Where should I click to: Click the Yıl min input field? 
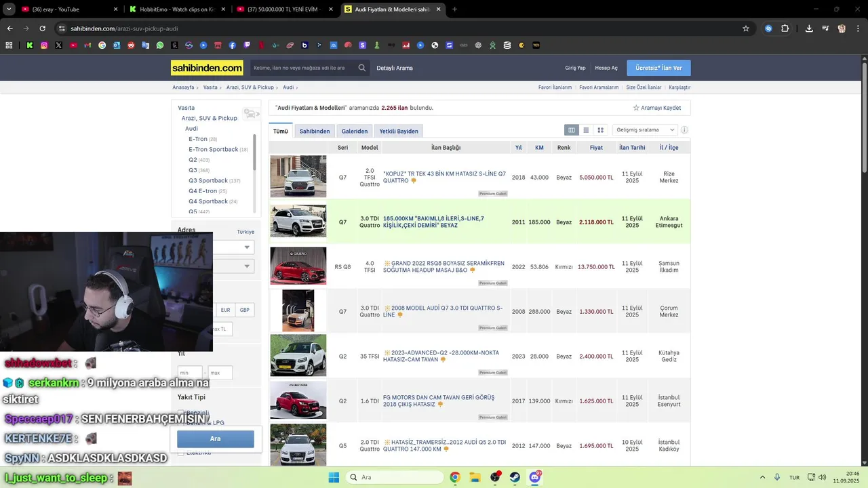point(190,373)
